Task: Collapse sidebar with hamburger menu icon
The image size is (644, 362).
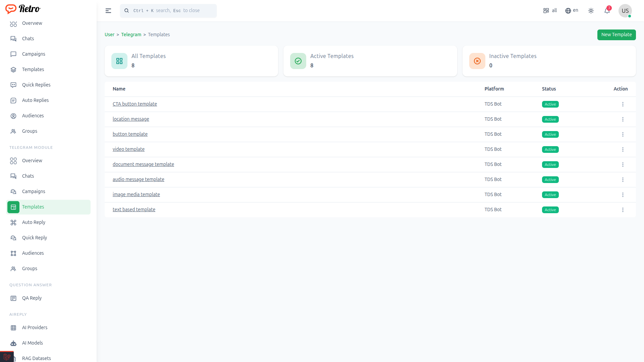Action: [x=108, y=11]
